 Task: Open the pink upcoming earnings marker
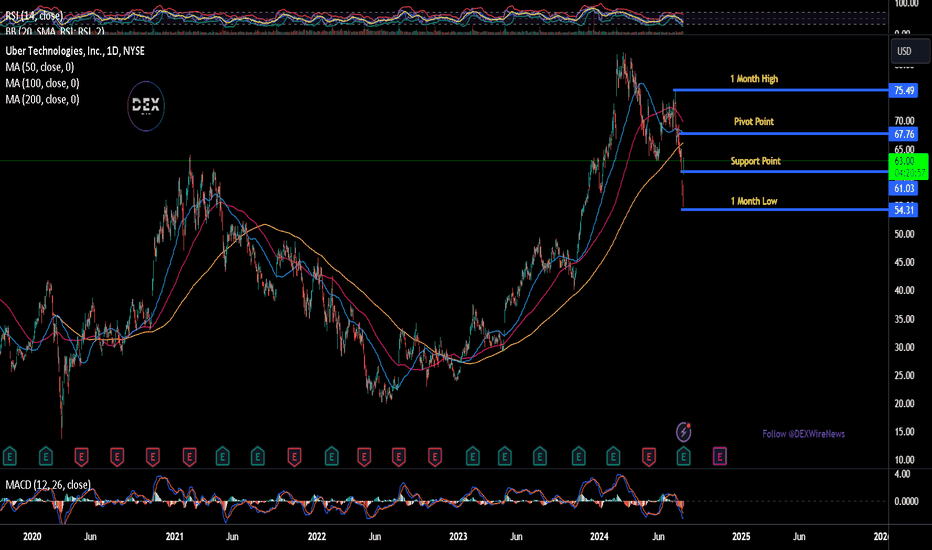720,457
